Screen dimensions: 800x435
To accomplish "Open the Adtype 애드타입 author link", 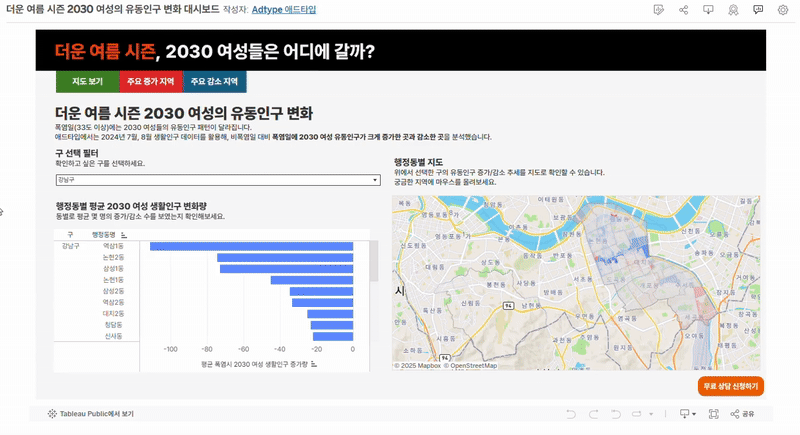I will pos(284,10).
